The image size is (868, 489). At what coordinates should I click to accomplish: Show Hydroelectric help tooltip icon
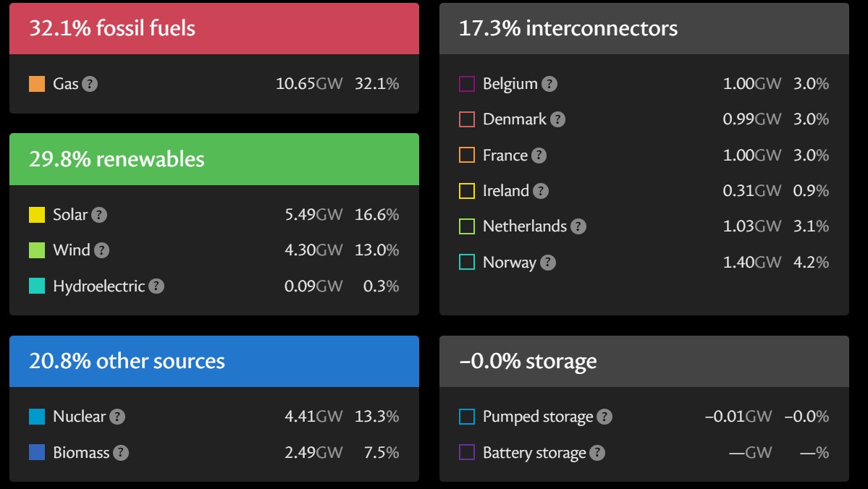(156, 286)
